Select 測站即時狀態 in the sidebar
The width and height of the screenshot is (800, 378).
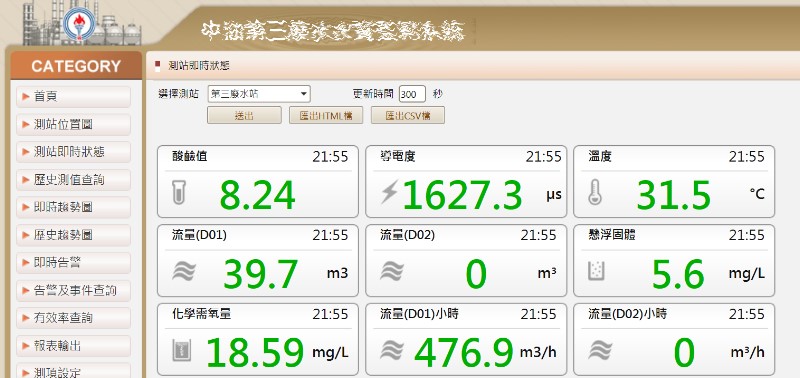[73, 152]
